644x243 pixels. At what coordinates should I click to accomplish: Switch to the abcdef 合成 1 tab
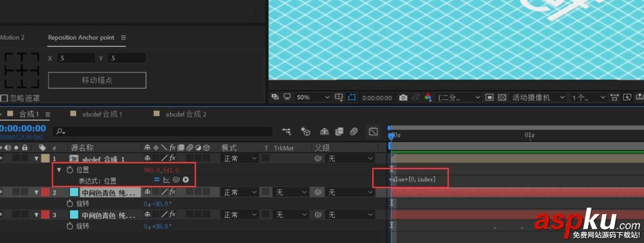(x=102, y=114)
